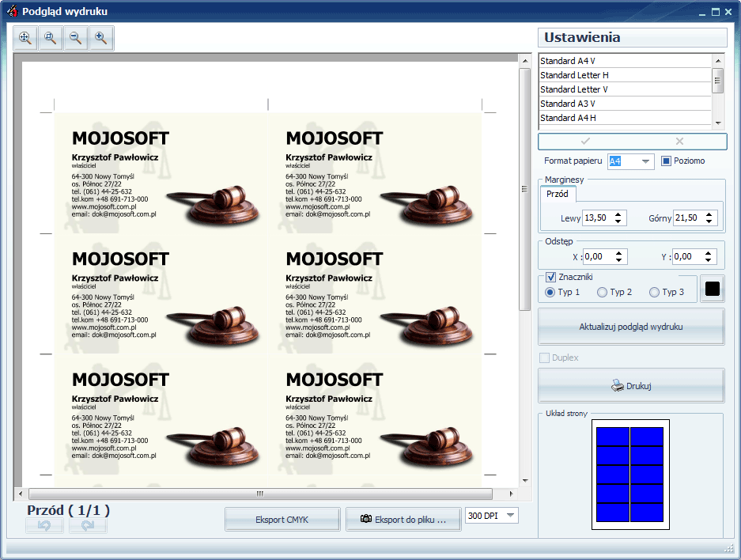Choose Standard Letter H preset
The height and width of the screenshot is (560, 741).
pos(625,75)
